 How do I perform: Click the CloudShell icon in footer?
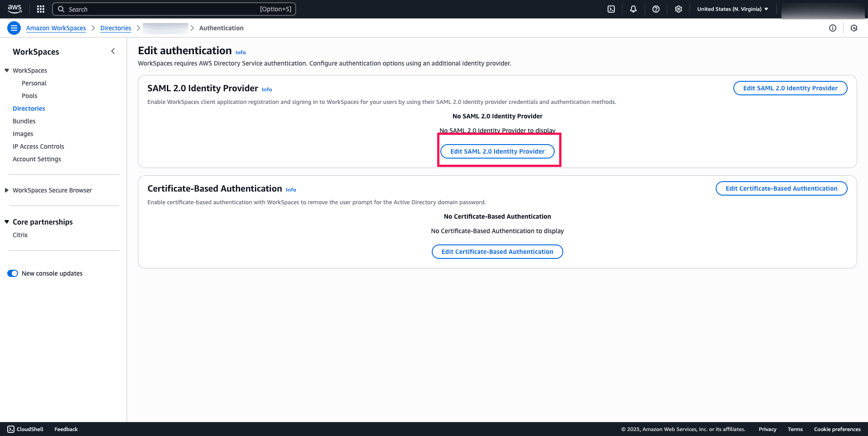tap(11, 429)
